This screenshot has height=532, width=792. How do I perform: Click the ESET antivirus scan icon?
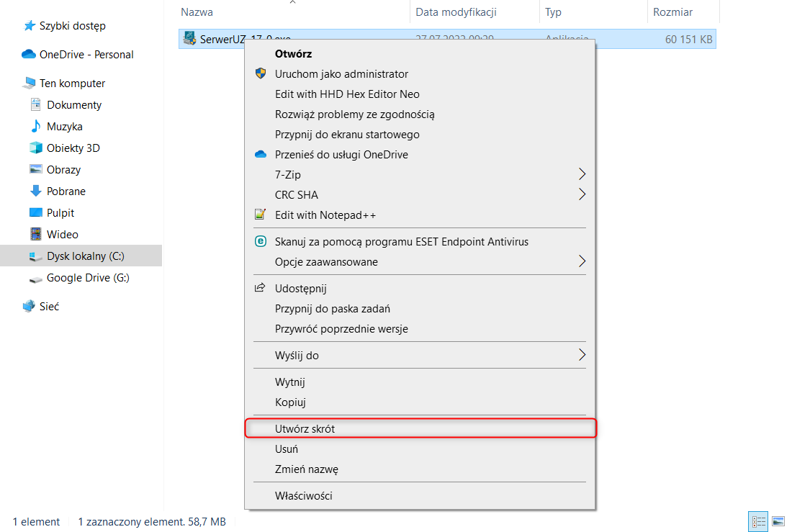pyautogui.click(x=261, y=242)
